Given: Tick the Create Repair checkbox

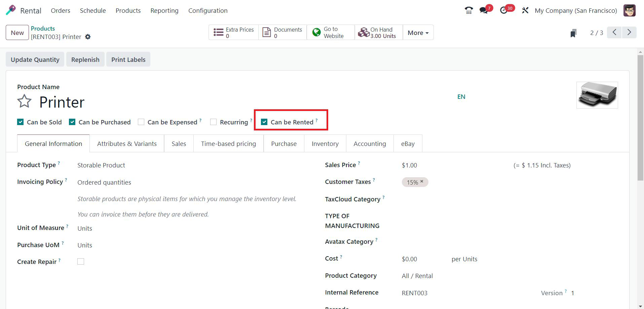Looking at the screenshot, I should [x=81, y=262].
